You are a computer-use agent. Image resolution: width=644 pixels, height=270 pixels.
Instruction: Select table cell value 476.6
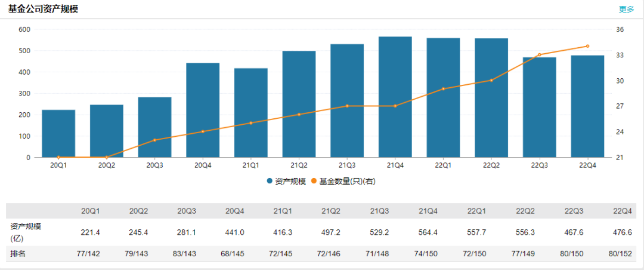pos(622,232)
